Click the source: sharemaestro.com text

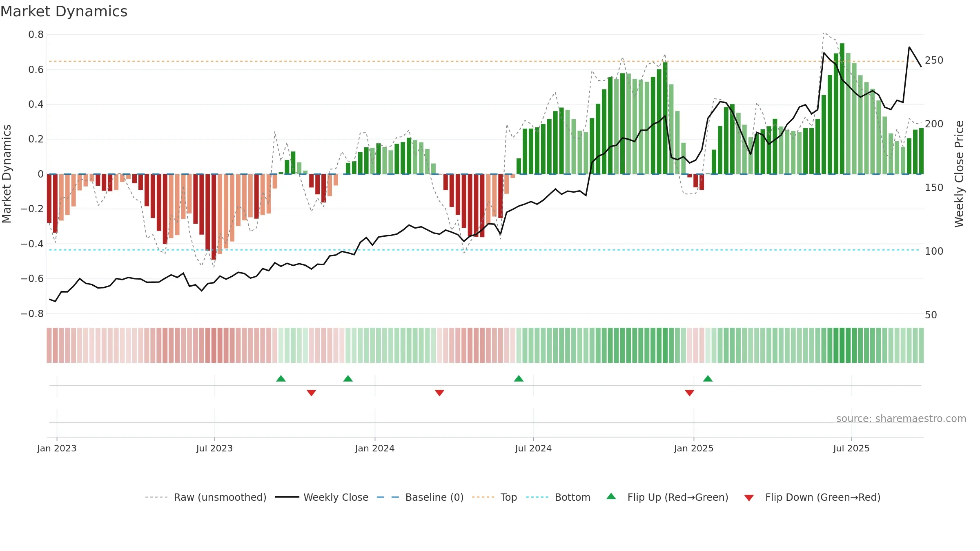[x=901, y=418]
